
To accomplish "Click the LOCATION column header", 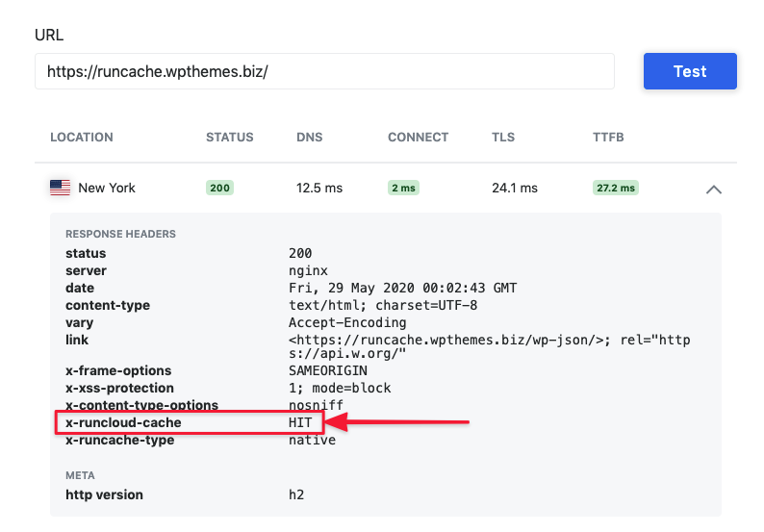I will [x=82, y=138].
